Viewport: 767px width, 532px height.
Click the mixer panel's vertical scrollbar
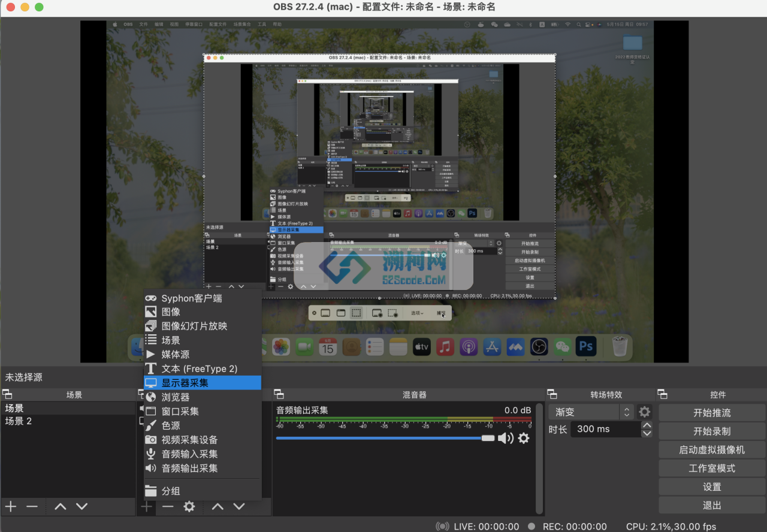coord(539,458)
